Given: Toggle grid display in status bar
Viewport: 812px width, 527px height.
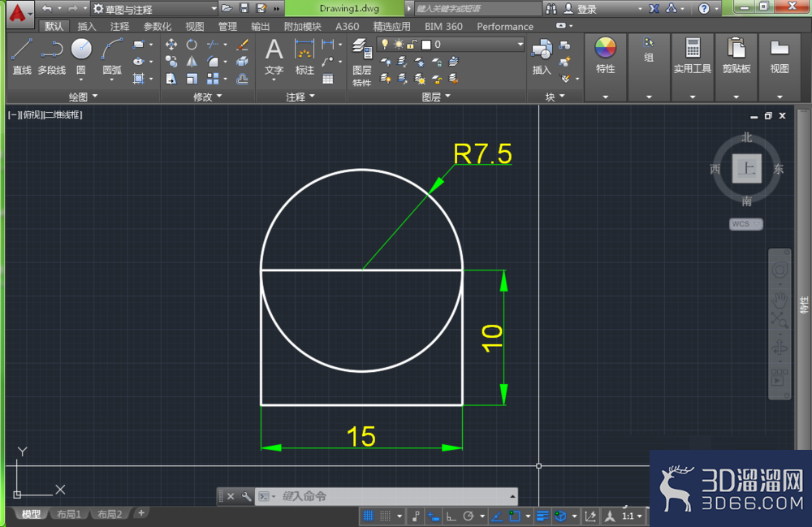Looking at the screenshot, I should coord(368,516).
